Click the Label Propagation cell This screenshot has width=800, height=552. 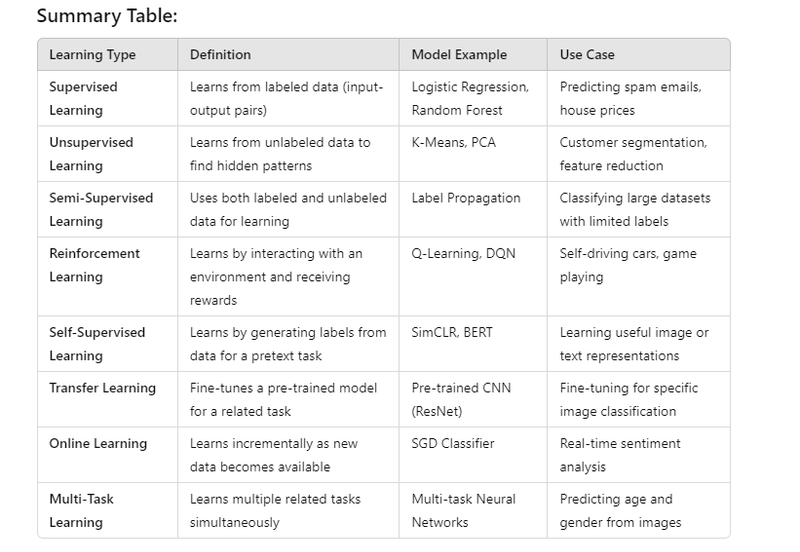pyautogui.click(x=466, y=198)
